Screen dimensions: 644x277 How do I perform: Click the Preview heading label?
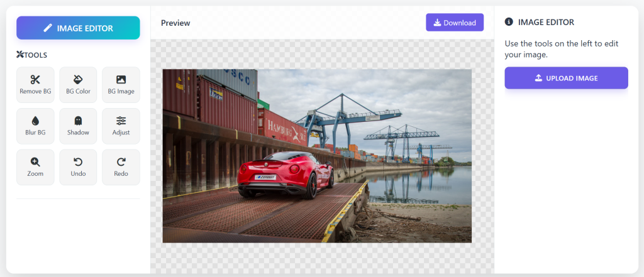tap(175, 23)
